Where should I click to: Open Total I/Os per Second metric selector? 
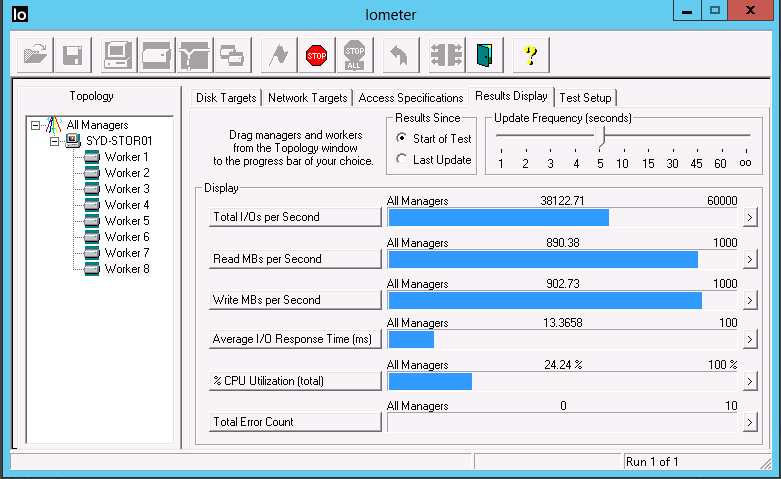click(x=295, y=217)
